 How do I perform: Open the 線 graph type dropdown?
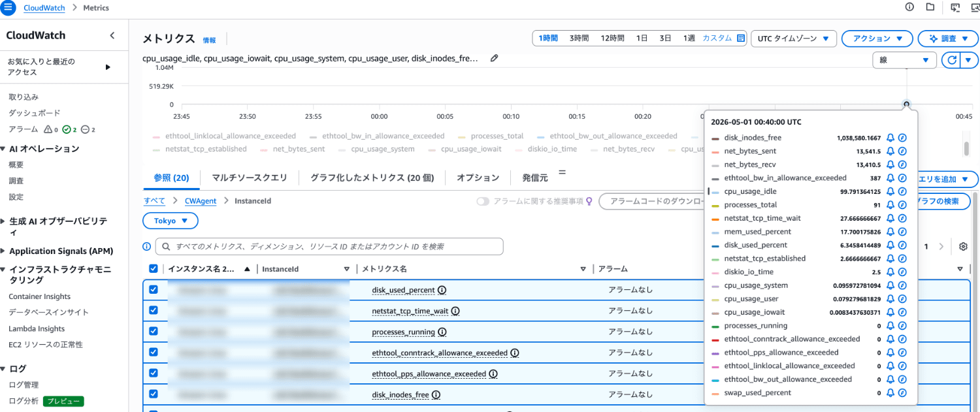904,60
